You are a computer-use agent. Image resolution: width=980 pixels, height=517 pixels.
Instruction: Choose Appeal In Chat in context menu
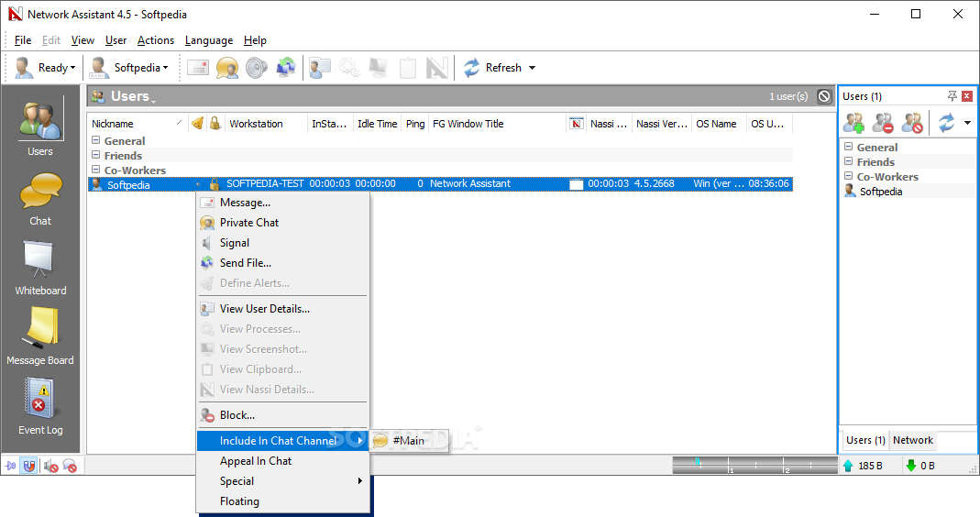283,461
